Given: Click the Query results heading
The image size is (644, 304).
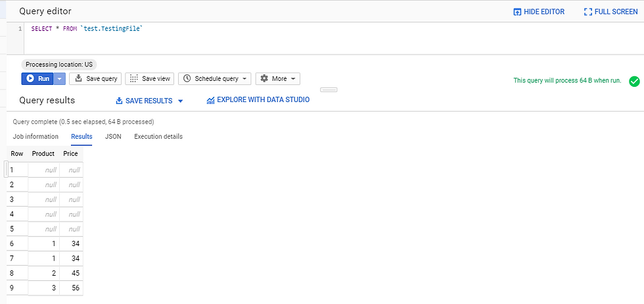Looking at the screenshot, I should 47,101.
